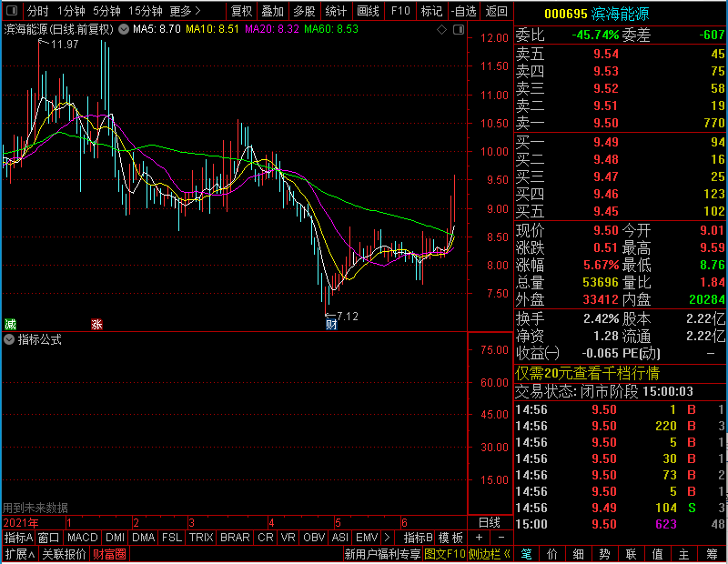Viewport: 728px width, 564px height.
Task: Click the diamond icon above the price chart
Action: pos(441,30)
